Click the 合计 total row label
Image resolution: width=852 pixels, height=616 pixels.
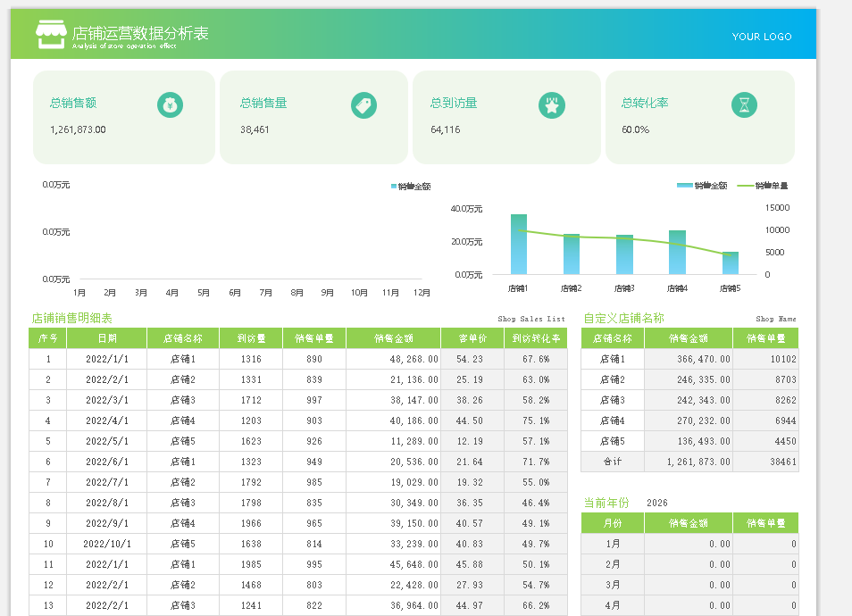[x=612, y=462]
